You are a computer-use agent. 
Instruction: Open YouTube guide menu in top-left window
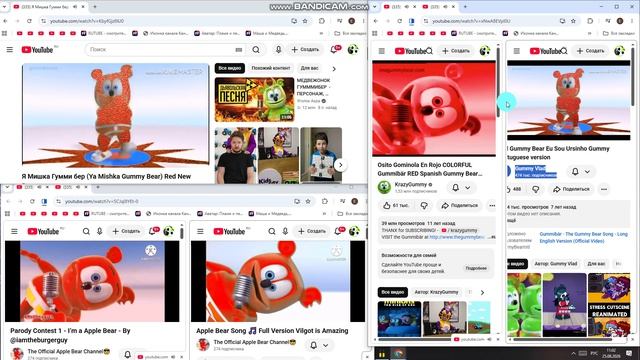10,50
